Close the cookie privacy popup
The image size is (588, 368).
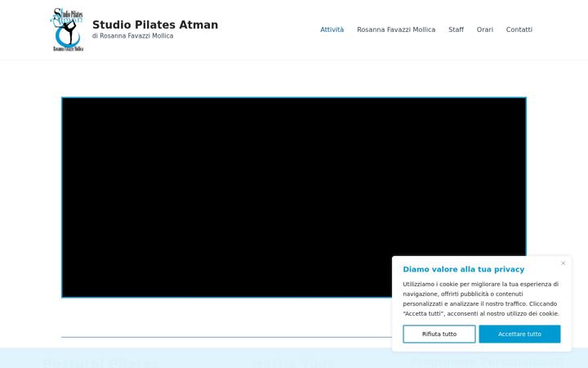(x=563, y=263)
